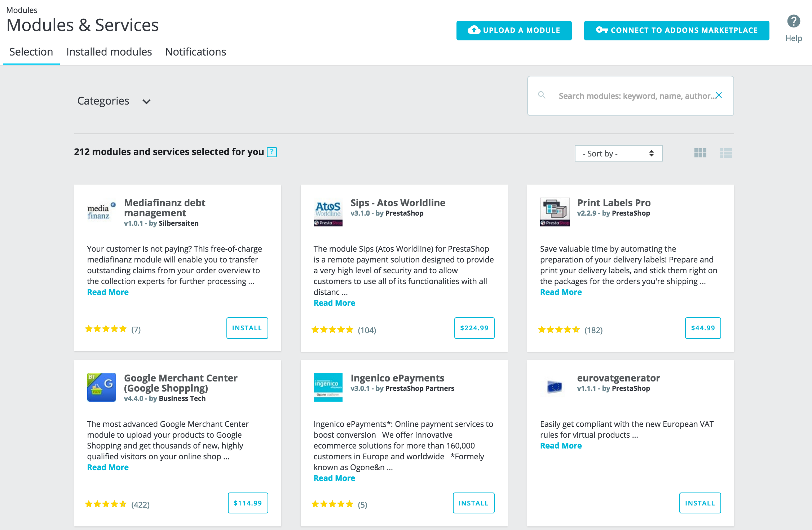This screenshot has width=812, height=530.
Task: Click the Atos Worldline module logo
Action: 328,212
